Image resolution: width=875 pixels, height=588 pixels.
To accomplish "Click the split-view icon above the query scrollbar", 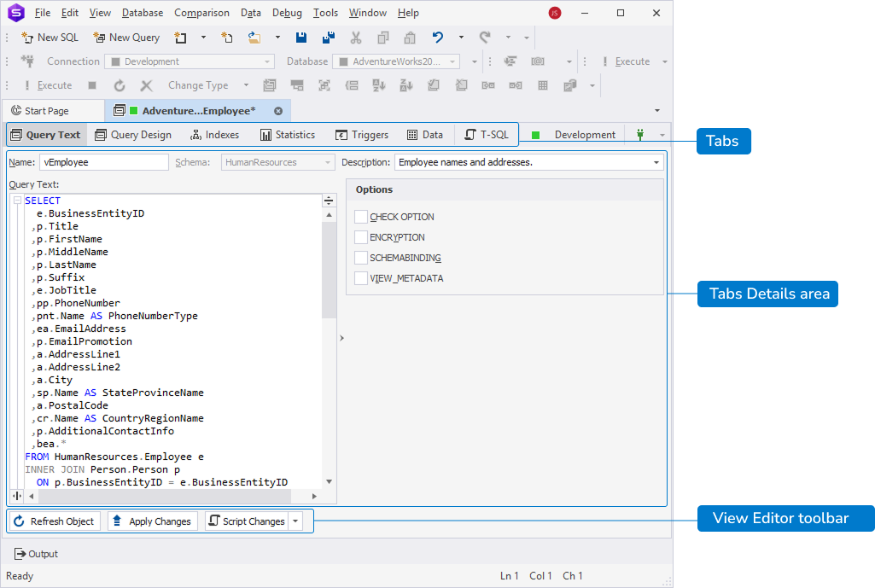I will 329,201.
